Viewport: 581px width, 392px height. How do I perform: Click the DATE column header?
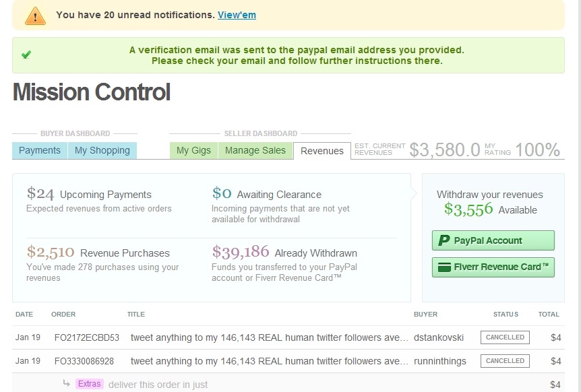[x=24, y=315]
